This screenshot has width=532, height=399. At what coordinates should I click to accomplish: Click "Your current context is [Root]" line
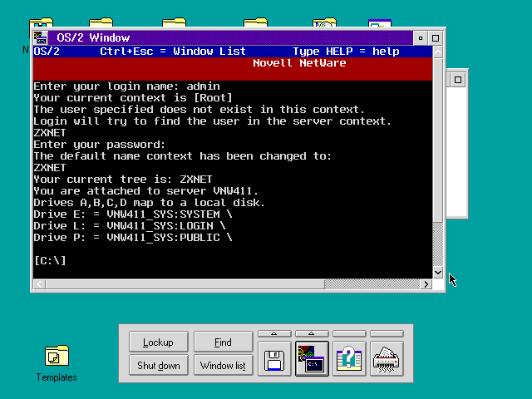click(x=133, y=98)
